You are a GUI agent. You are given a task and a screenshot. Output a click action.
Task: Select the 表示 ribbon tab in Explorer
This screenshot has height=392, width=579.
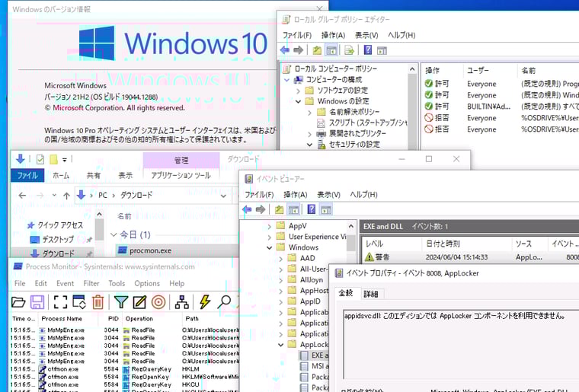coord(125,176)
